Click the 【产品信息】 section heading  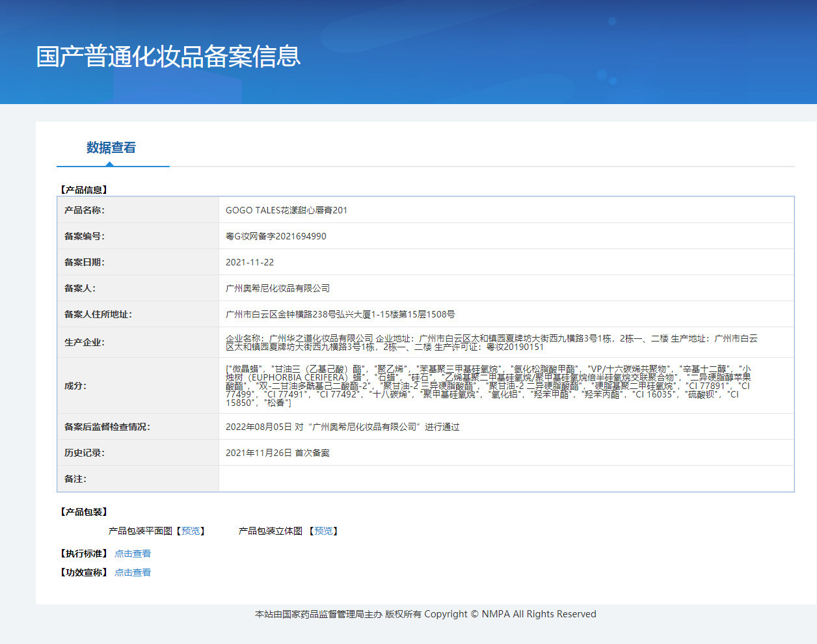tap(84, 190)
